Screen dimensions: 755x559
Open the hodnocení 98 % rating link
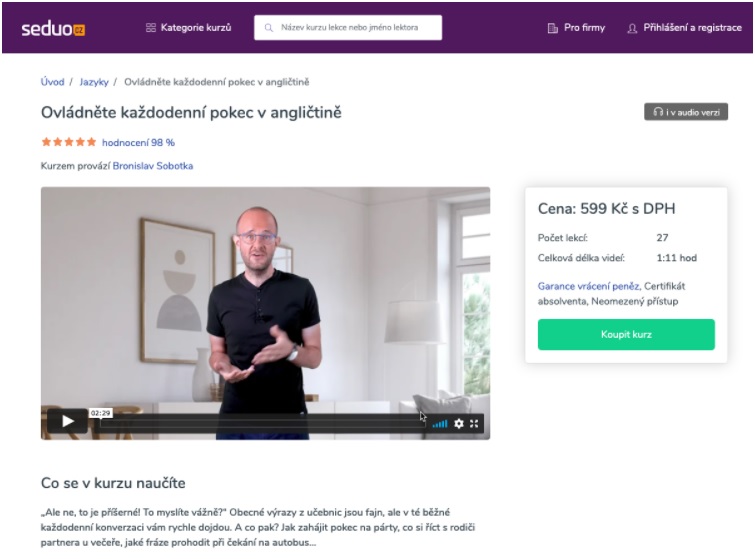[x=138, y=143]
